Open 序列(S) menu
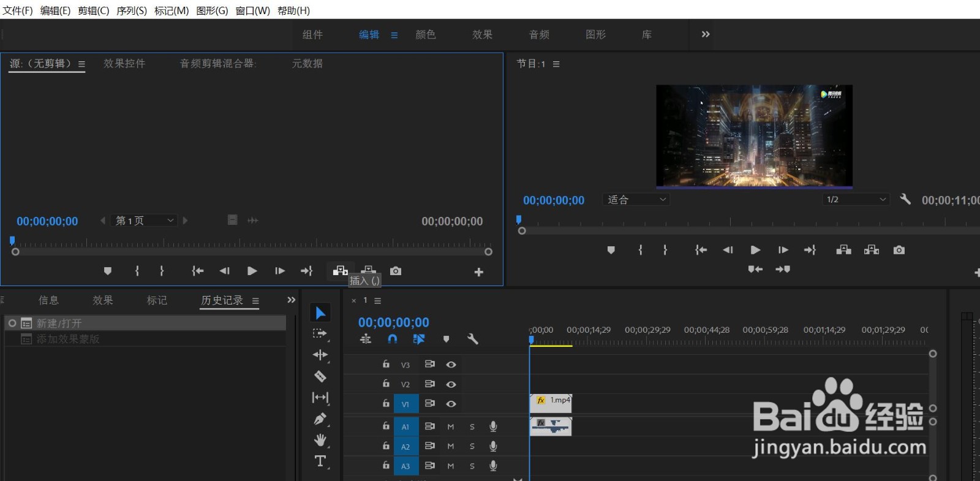 tap(132, 10)
